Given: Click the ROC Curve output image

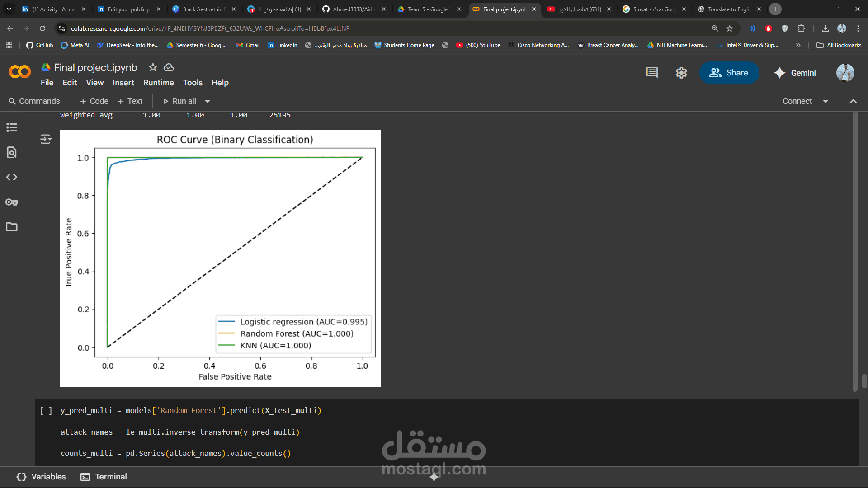Looking at the screenshot, I should coord(220,258).
